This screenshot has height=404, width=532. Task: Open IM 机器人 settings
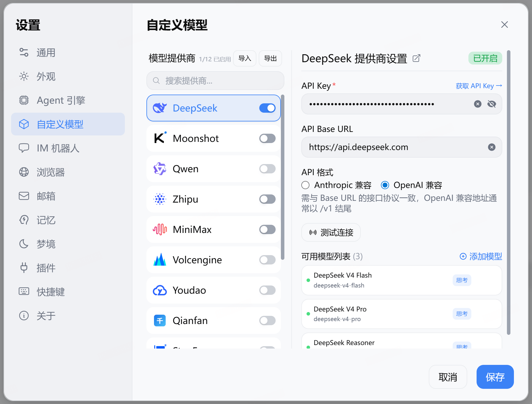point(68,148)
